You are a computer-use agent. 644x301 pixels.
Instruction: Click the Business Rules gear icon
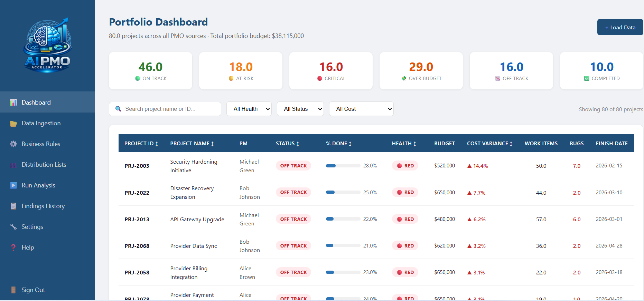coord(13,144)
